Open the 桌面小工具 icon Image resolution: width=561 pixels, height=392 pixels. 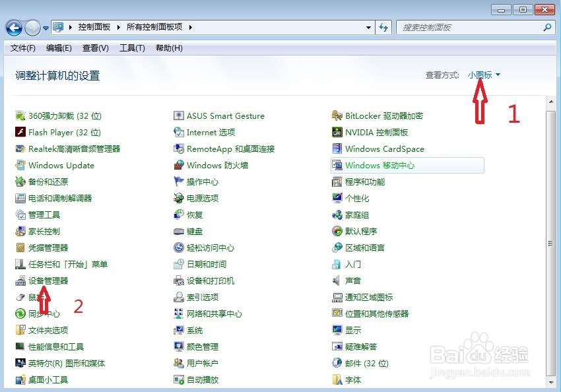click(20, 379)
